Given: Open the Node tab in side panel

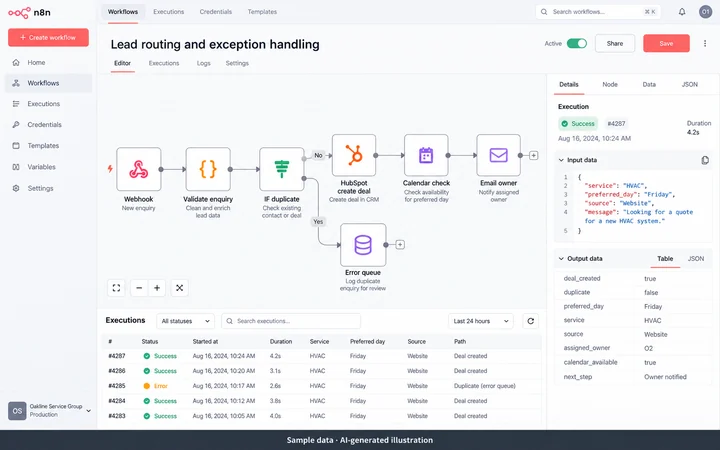Looking at the screenshot, I should (610, 84).
